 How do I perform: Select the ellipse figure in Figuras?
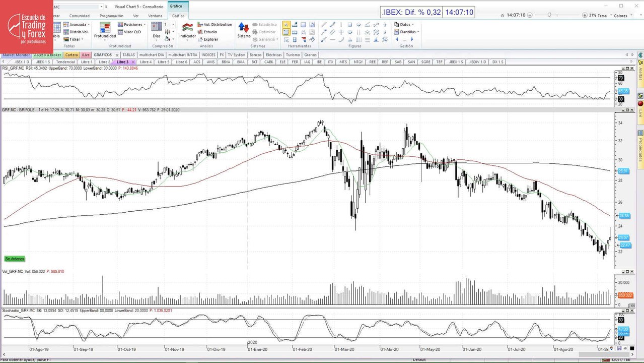(x=350, y=32)
